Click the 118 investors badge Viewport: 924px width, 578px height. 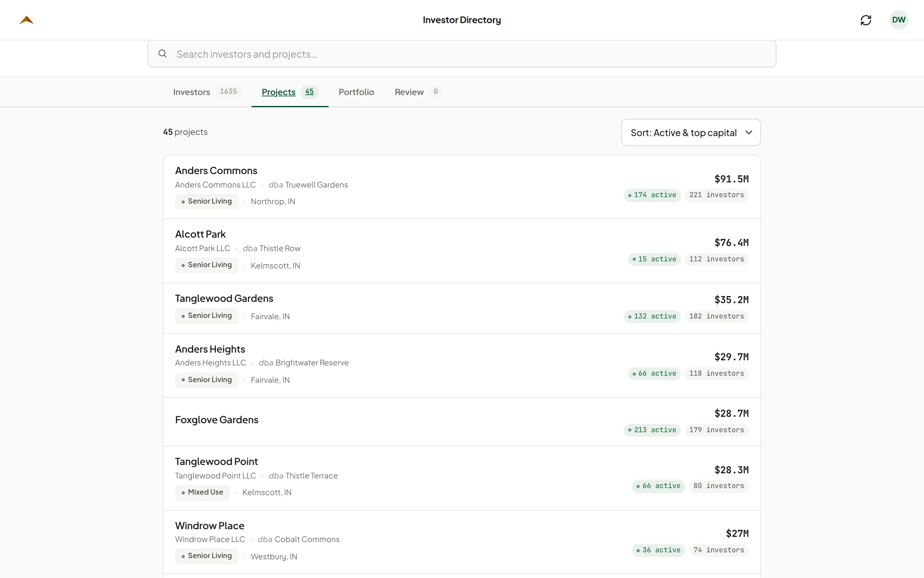[x=716, y=373]
